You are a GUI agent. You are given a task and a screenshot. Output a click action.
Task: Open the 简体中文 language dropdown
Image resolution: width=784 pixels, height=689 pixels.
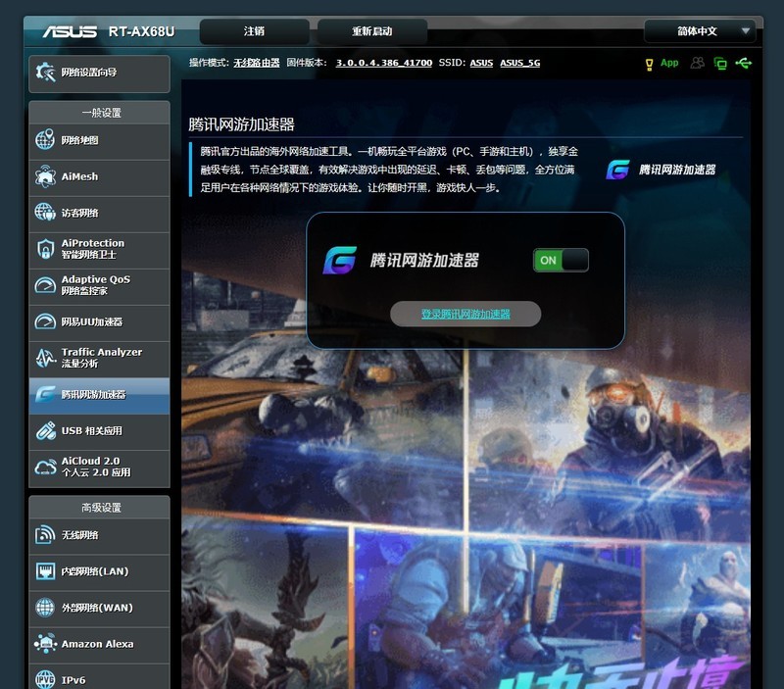[699, 30]
